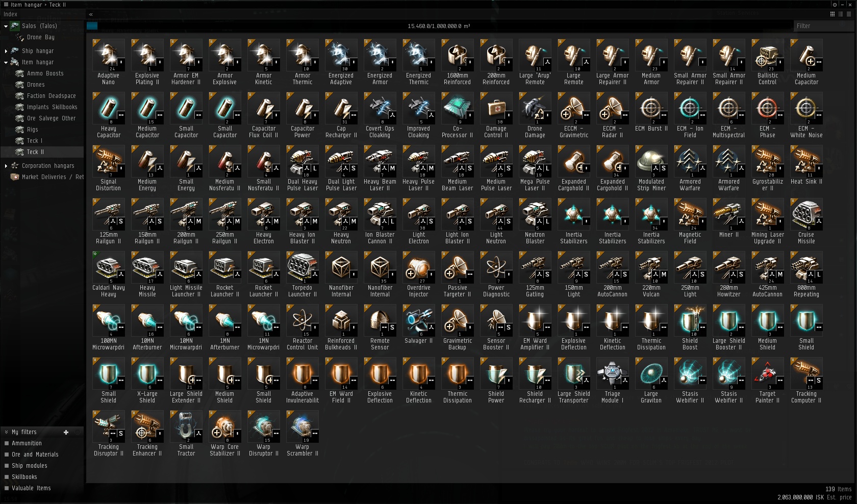Open the inventory window menu
Image resolution: width=857 pixels, height=504 pixels.
tap(6, 5)
